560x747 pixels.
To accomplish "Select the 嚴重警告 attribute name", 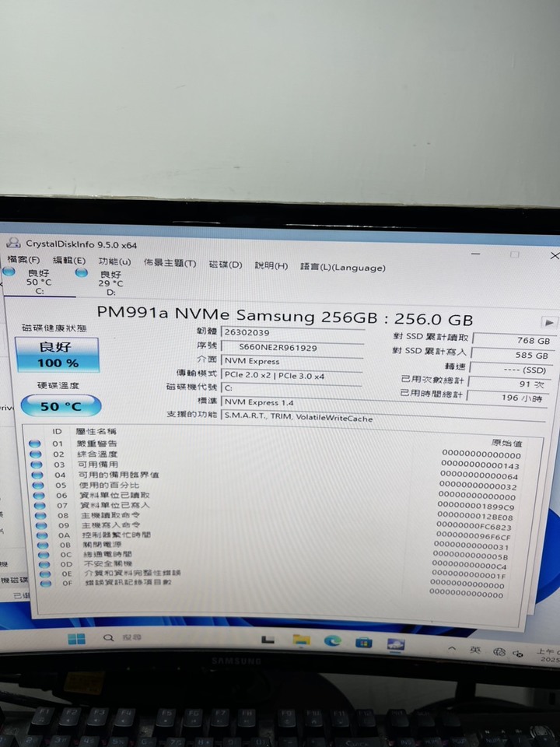I will click(96, 444).
